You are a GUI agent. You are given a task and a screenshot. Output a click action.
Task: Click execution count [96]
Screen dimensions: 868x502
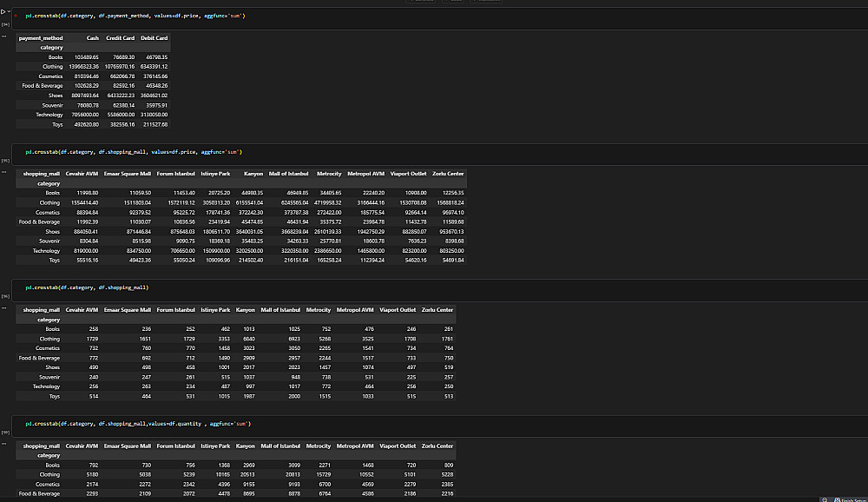(5, 296)
